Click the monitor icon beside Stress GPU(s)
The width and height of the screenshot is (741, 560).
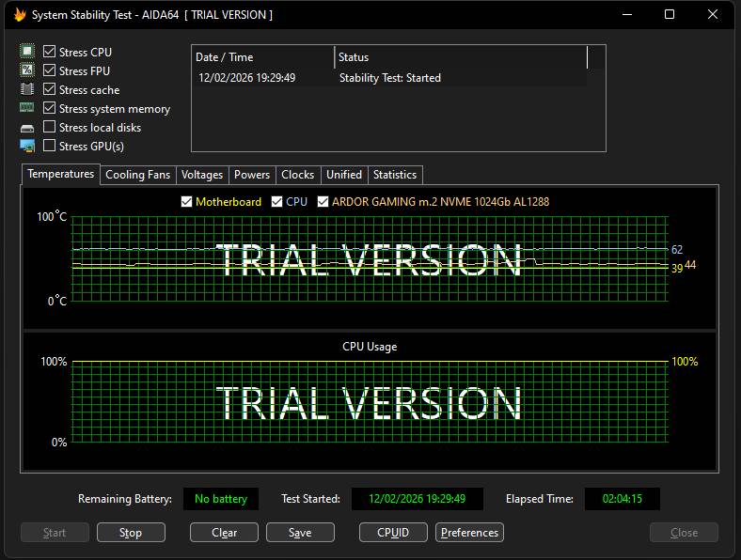pyautogui.click(x=27, y=146)
